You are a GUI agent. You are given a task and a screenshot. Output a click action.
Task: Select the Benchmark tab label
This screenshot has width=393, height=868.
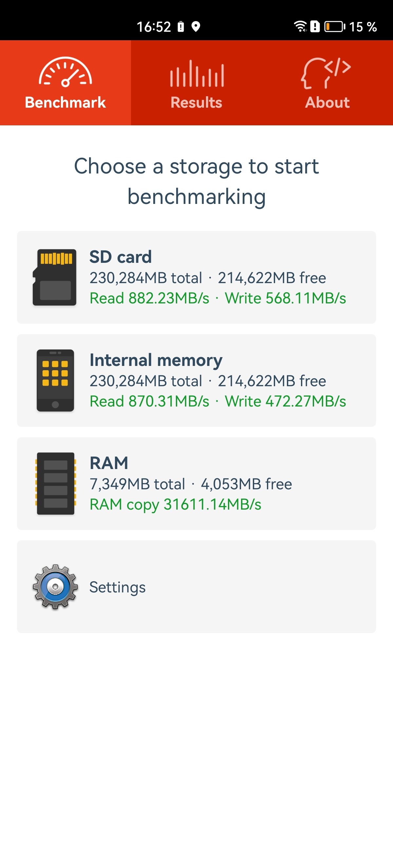pos(65,102)
